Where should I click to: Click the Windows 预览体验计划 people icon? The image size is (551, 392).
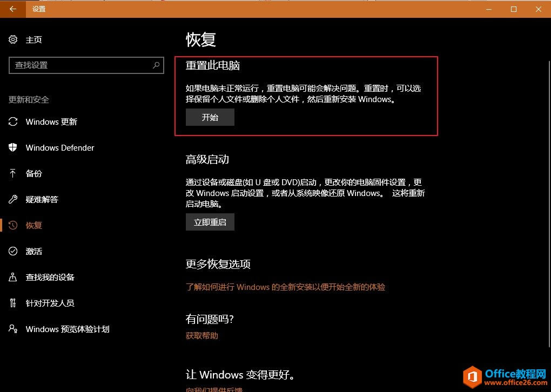point(13,329)
